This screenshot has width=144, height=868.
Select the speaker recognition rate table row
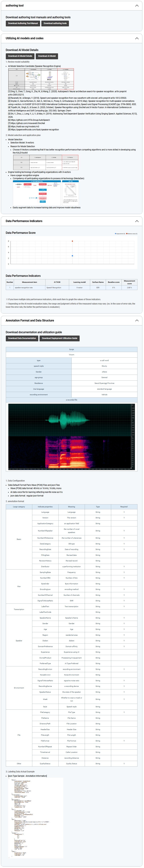click(x=71, y=287)
